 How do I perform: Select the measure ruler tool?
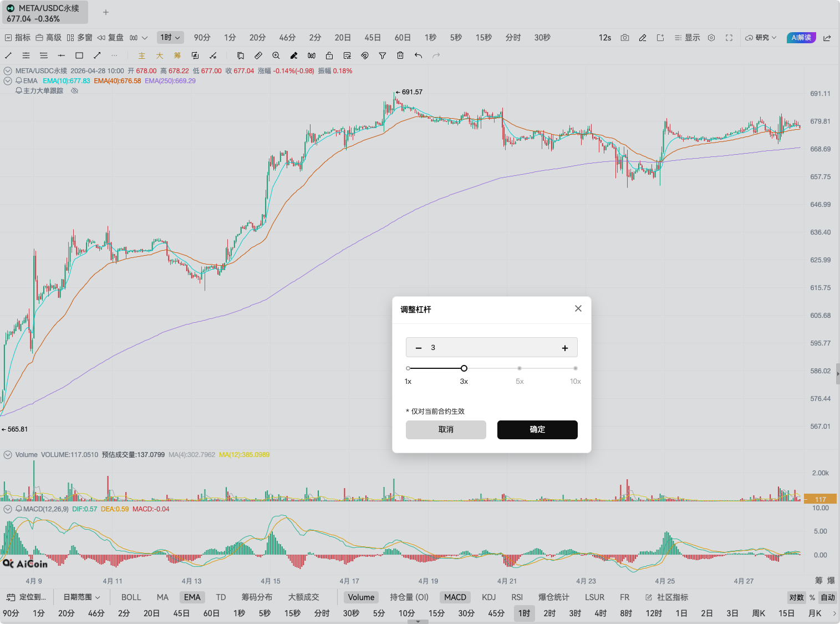pos(258,55)
